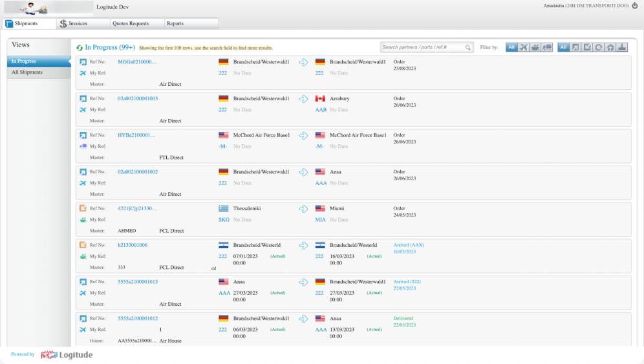Click airplane icon on 02a002100001003 row
This screenshot has width=644, height=364.
point(83,110)
